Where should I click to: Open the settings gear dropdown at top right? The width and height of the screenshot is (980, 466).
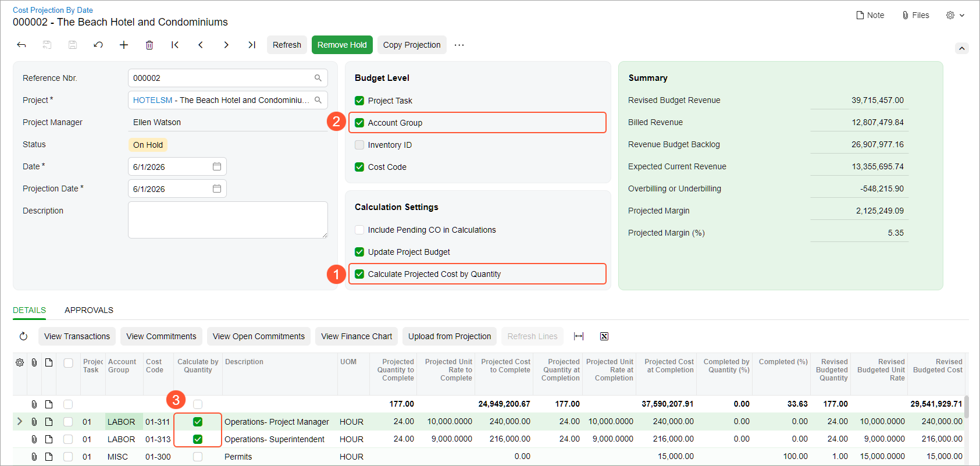955,15
